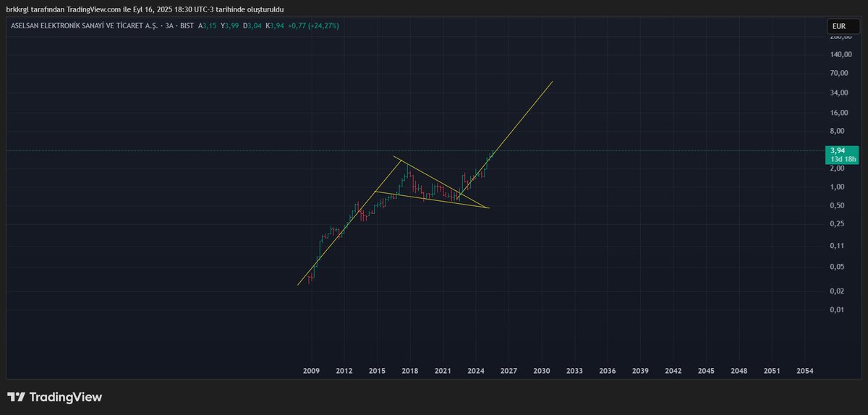Viewport: 868px width, 415px height.
Task: Click the 2048 time axis label
Action: coord(739,371)
